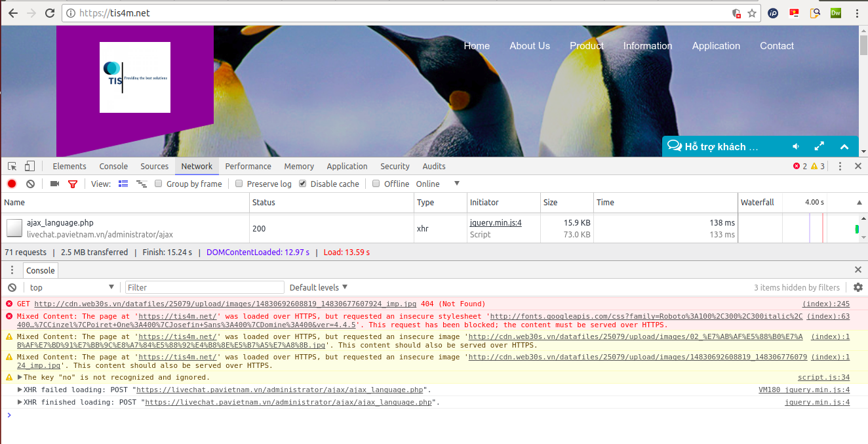Expand the XHR finished loading entry
Viewport: 868px width, 444px height.
coord(20,402)
